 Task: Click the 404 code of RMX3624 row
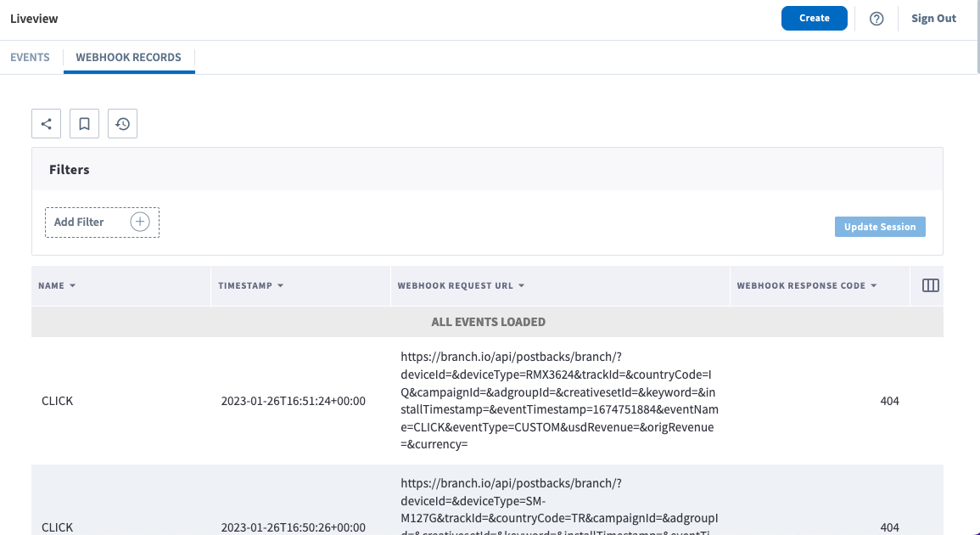(x=889, y=401)
